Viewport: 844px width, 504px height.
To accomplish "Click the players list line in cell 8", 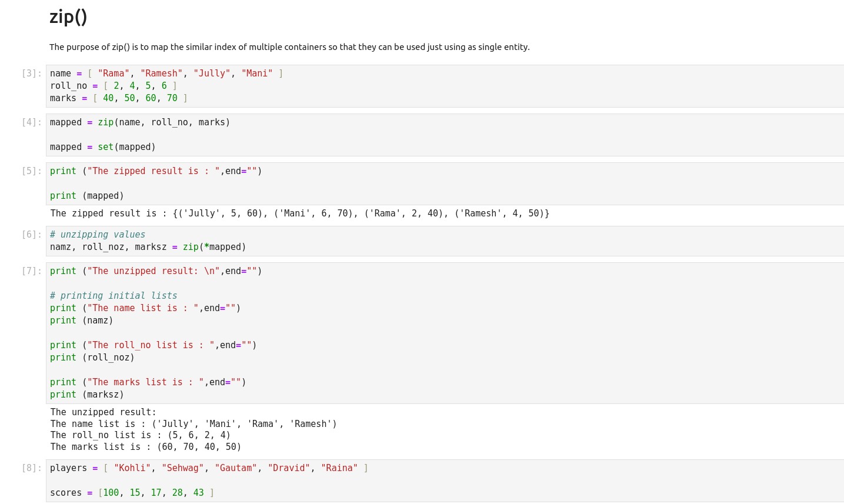I will (x=209, y=468).
